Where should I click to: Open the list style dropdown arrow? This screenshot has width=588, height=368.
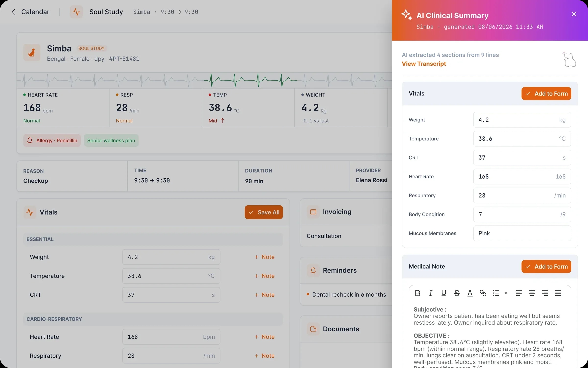(x=506, y=293)
